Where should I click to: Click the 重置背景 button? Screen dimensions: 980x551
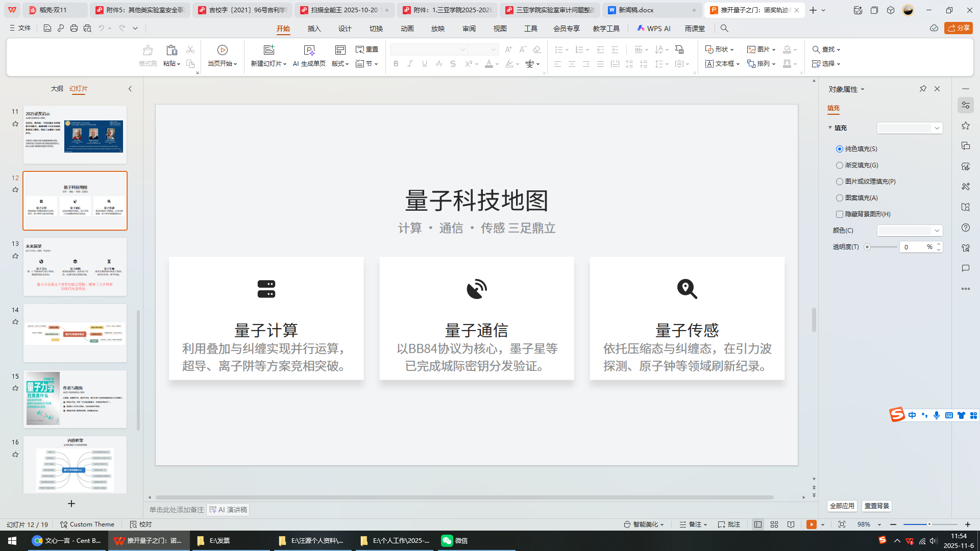pos(876,506)
